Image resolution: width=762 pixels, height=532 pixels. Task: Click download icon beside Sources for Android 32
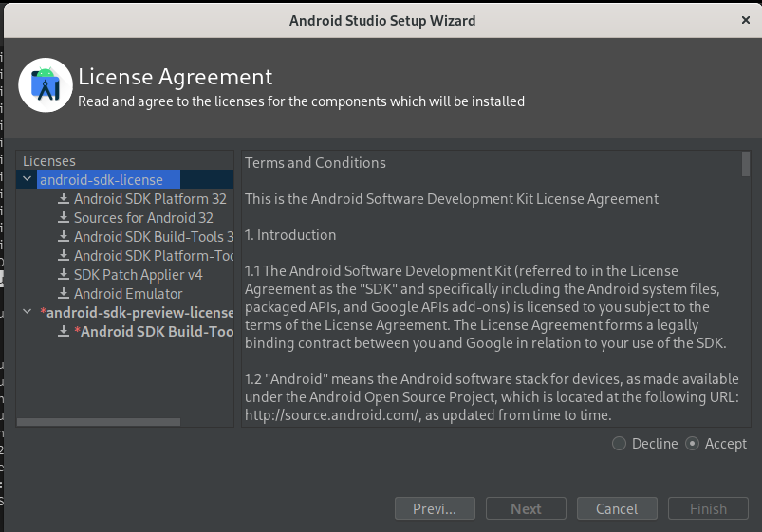click(64, 218)
